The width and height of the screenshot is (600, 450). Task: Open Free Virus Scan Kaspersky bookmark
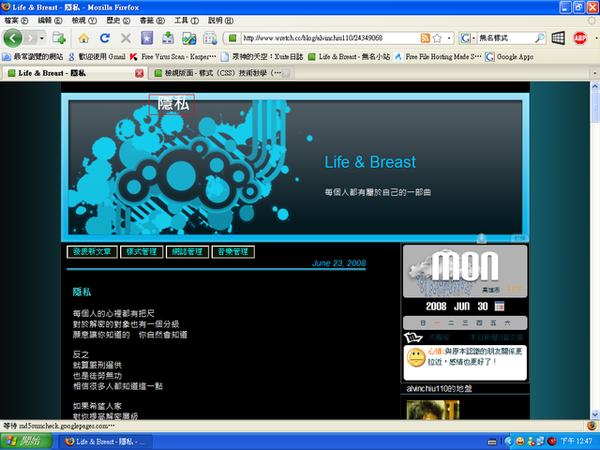click(173, 57)
